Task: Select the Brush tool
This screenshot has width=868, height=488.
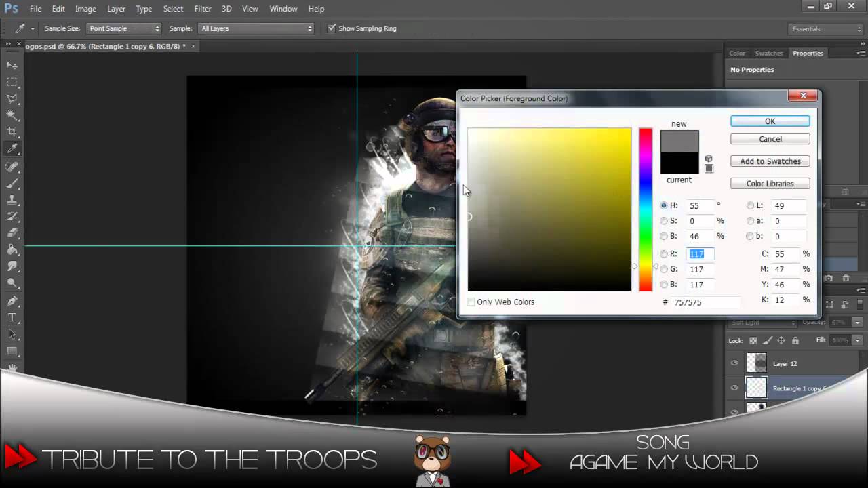Action: point(12,183)
